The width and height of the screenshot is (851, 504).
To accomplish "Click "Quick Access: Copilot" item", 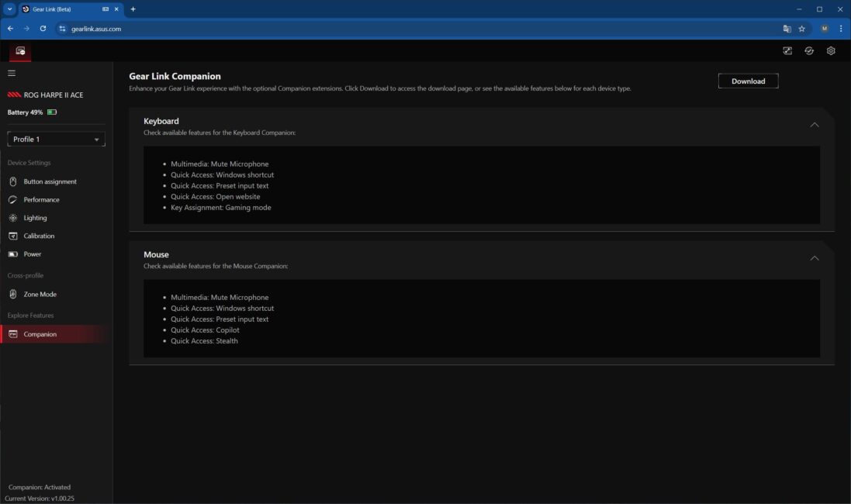I will [x=205, y=330].
